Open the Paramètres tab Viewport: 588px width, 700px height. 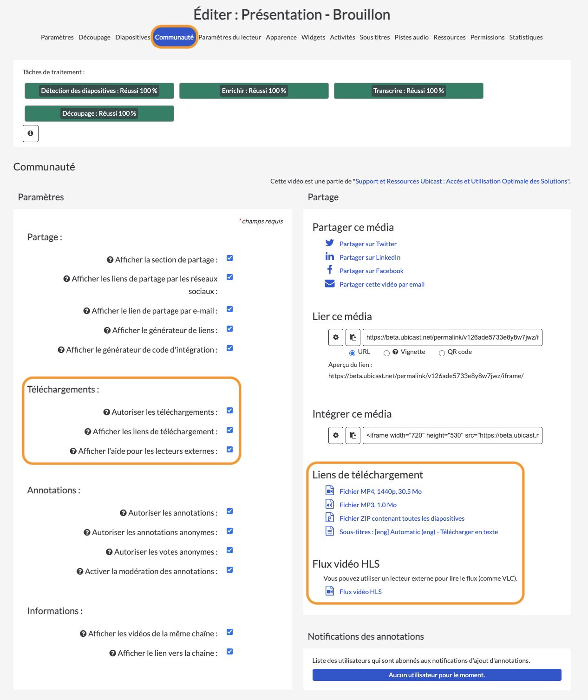pyautogui.click(x=57, y=37)
